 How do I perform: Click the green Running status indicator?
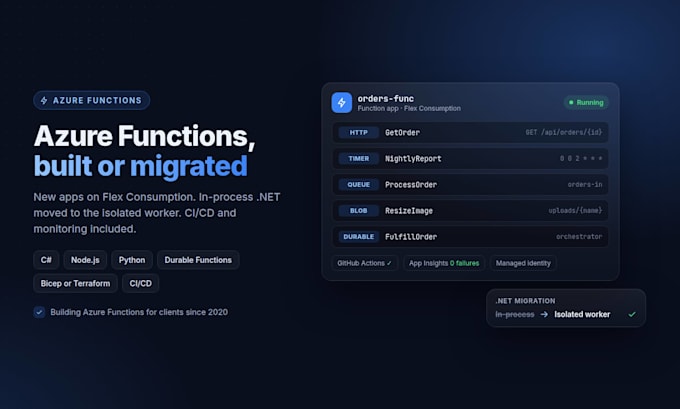pyautogui.click(x=586, y=102)
